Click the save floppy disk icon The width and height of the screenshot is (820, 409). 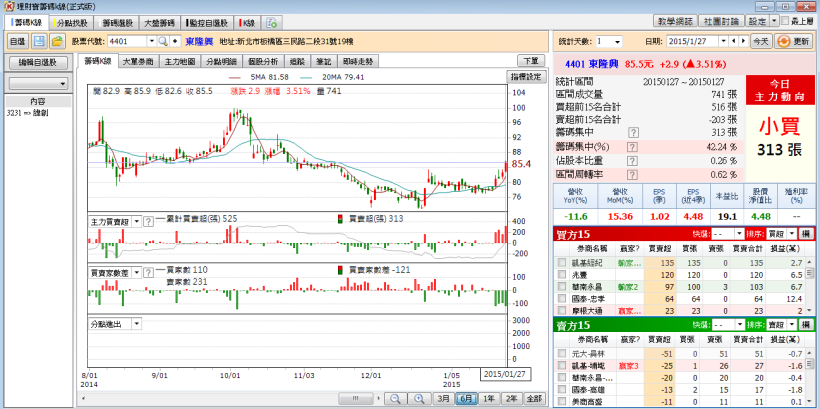pos(40,41)
